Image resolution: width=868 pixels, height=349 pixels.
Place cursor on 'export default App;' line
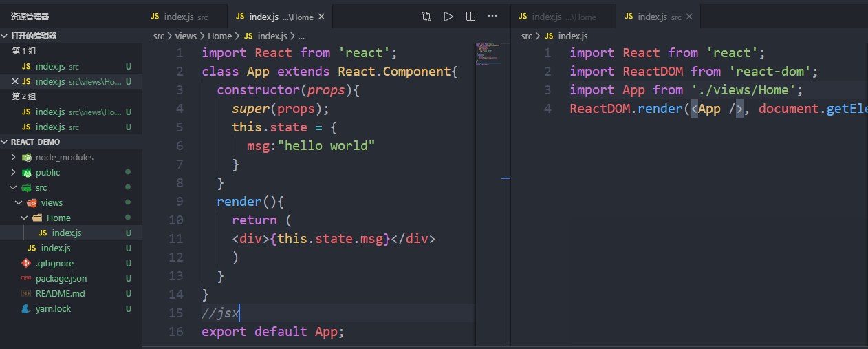272,332
